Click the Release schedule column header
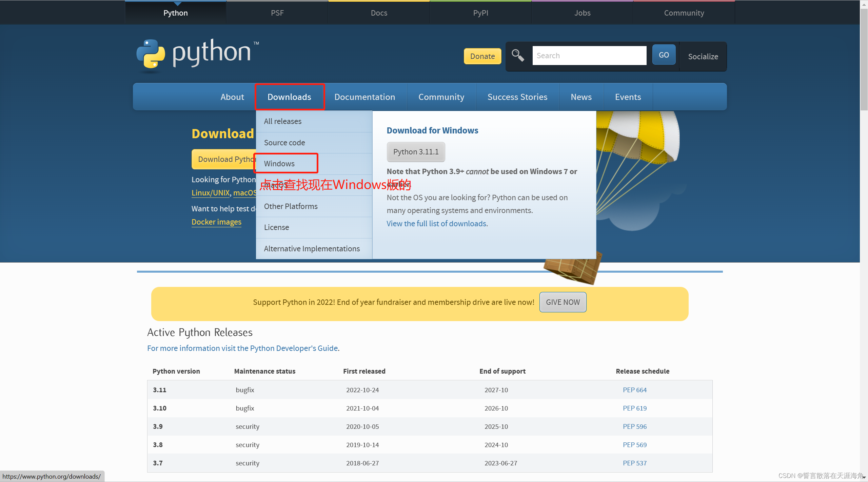This screenshot has width=868, height=482. [643, 371]
